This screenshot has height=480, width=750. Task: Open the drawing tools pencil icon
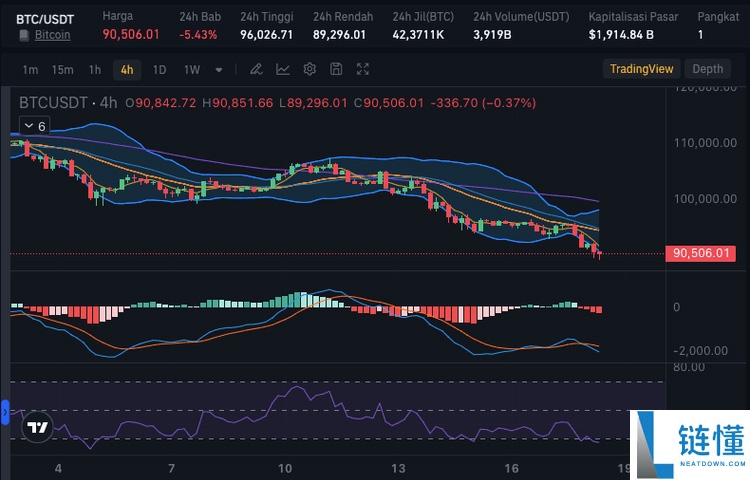point(257,69)
